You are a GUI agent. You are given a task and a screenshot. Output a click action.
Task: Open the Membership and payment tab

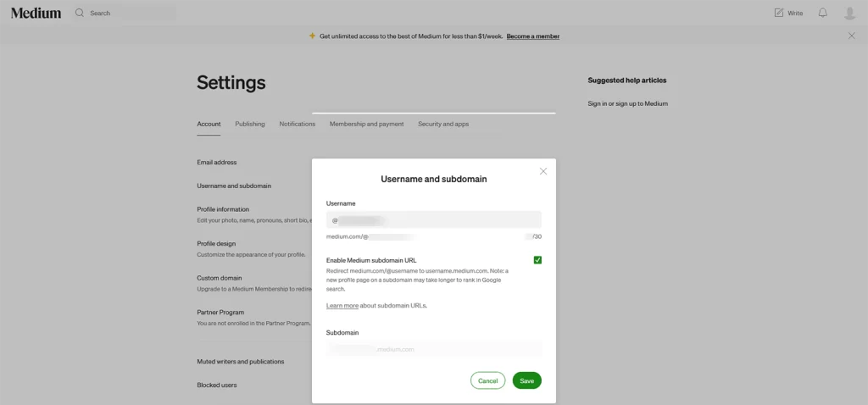coord(366,124)
